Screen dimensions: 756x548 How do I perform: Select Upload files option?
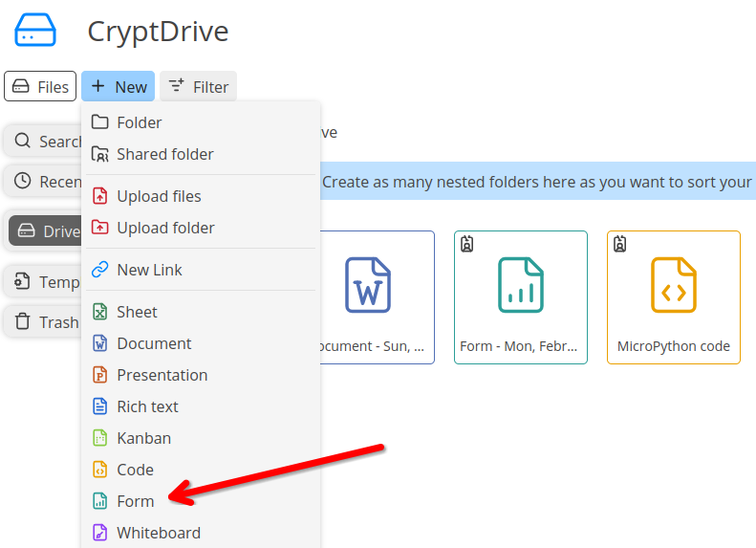[201, 196]
